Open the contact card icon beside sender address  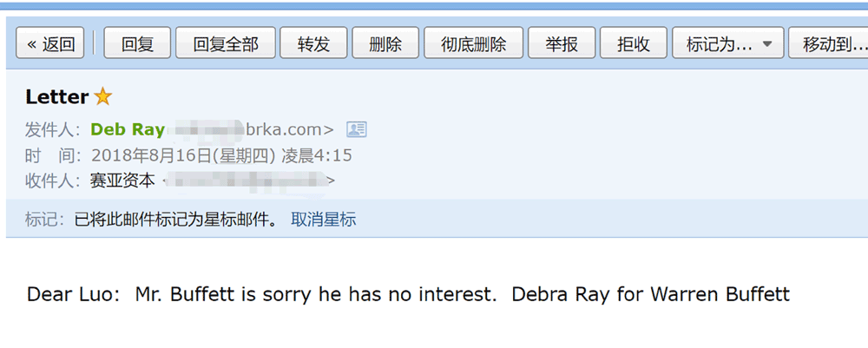click(x=357, y=129)
